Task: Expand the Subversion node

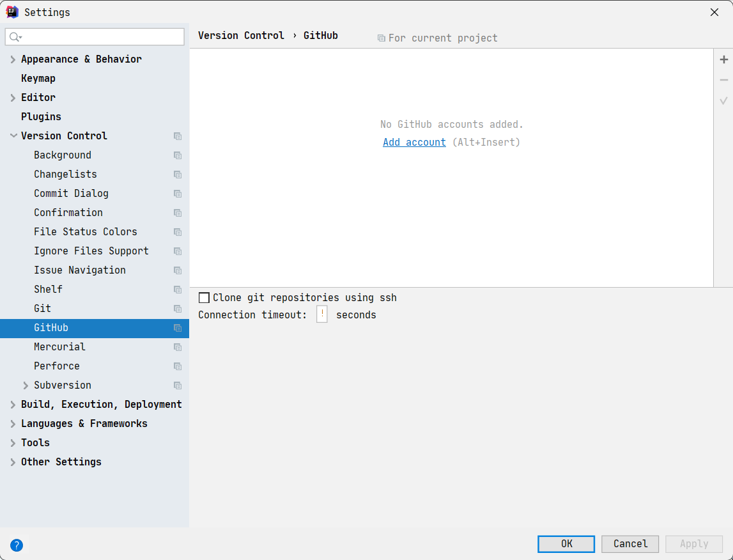Action: pyautogui.click(x=26, y=385)
